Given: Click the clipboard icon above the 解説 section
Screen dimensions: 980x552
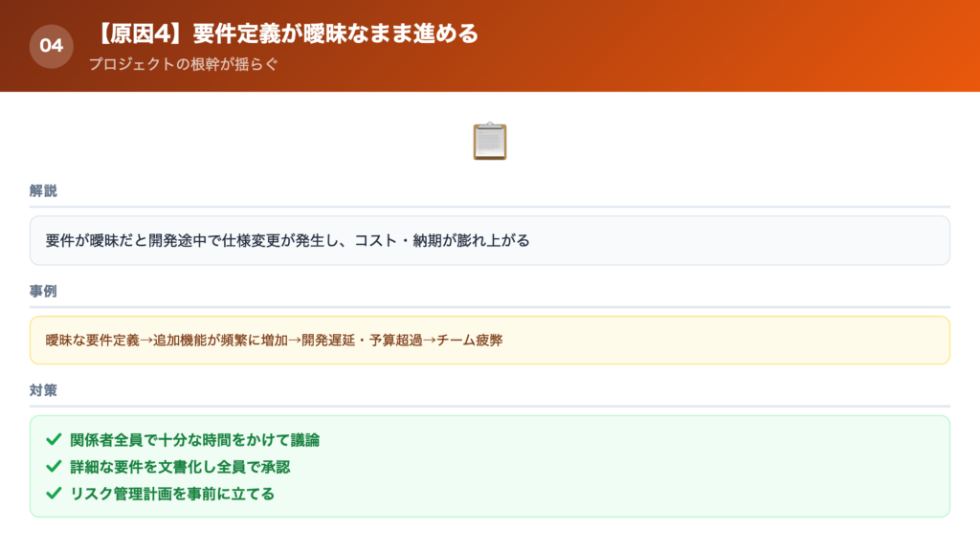Looking at the screenshot, I should (x=490, y=140).
